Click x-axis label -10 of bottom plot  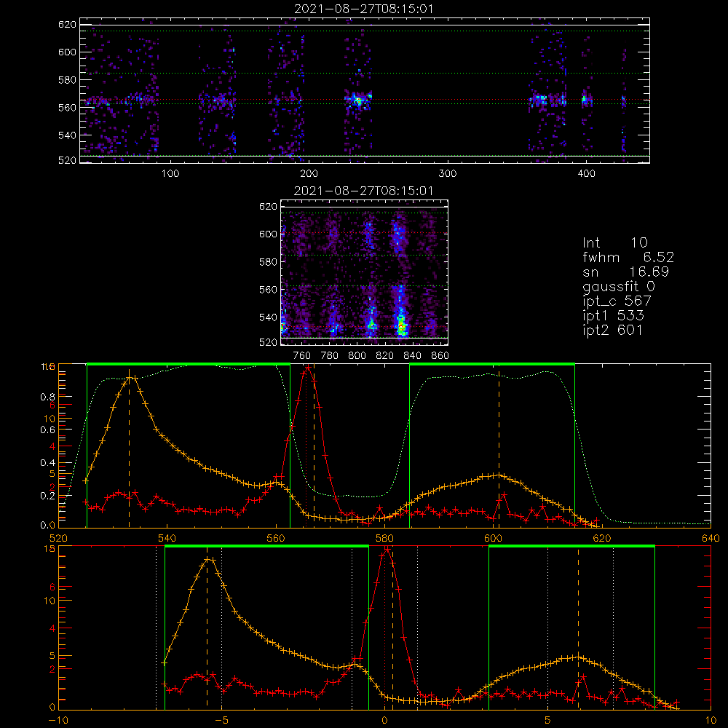[x=58, y=721]
